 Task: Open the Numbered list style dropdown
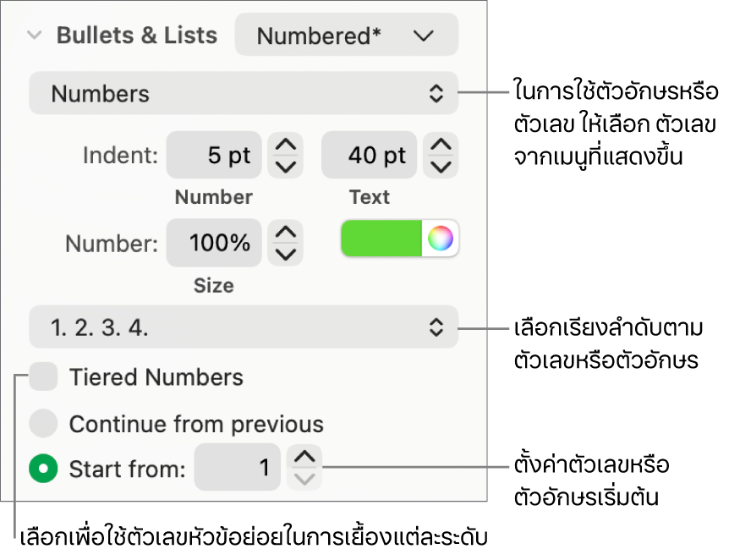tap(346, 36)
